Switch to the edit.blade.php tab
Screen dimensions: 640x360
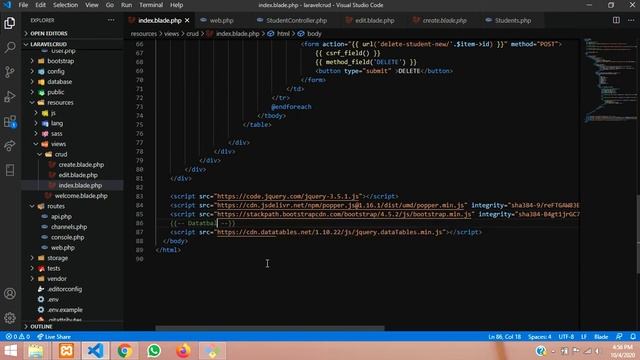tap(374, 20)
